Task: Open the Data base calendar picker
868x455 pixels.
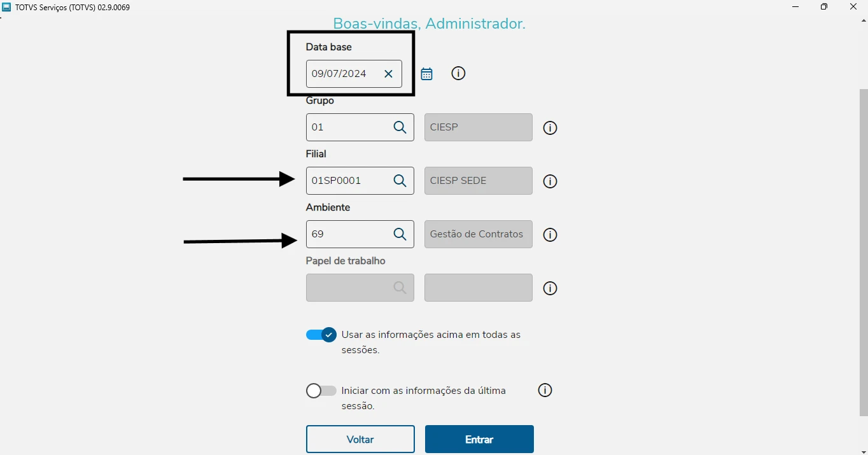Action: tap(426, 73)
